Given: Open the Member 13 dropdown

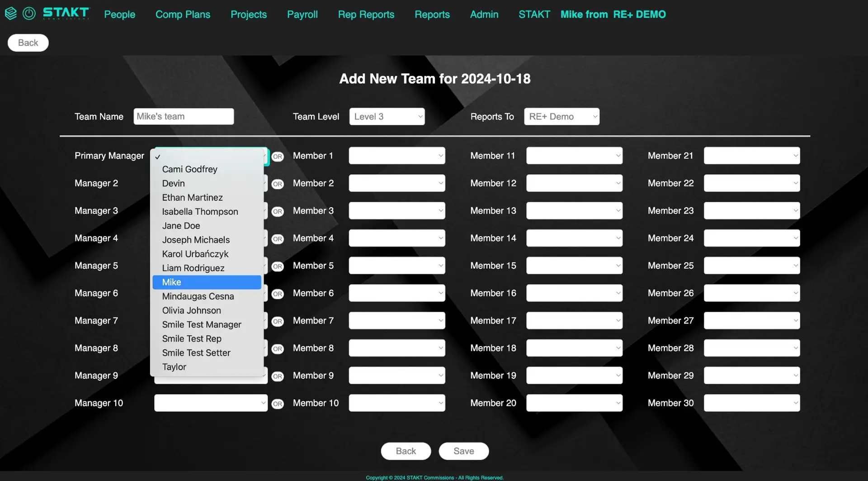Looking at the screenshot, I should click(574, 210).
